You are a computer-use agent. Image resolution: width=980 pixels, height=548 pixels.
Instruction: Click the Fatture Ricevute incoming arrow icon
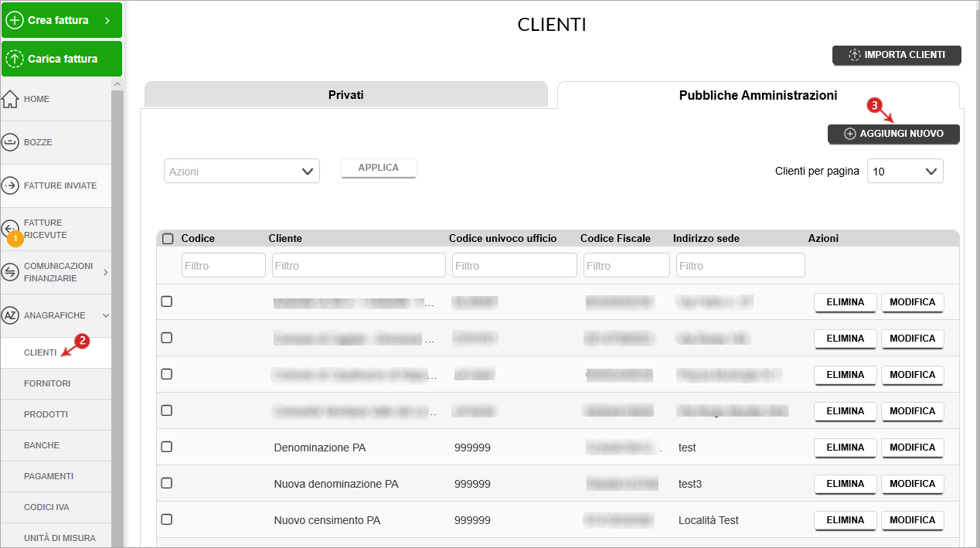9,227
